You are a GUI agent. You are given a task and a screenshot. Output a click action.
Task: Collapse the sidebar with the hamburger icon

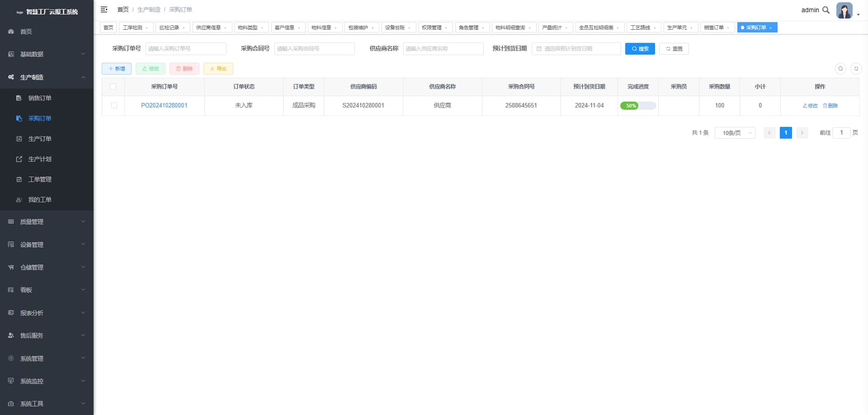point(104,9)
